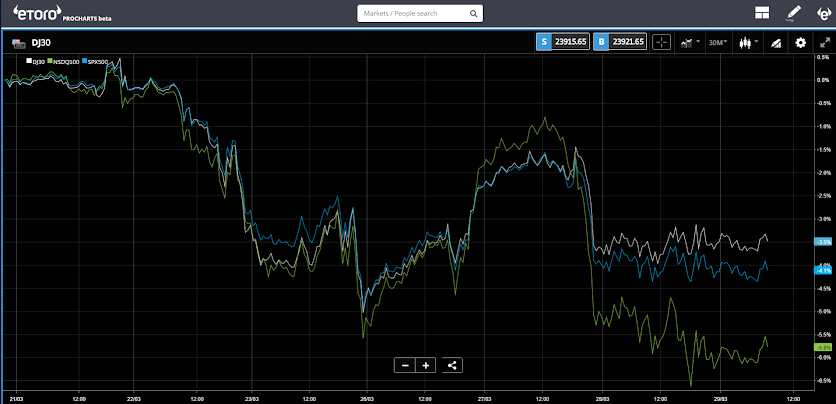
Task: Click the -4.1% SPX500 value label
Action: click(x=823, y=270)
